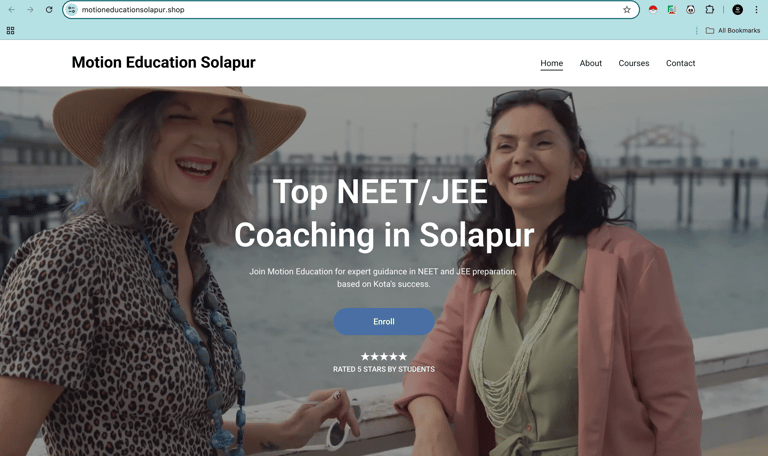Go to the Home nav tab
This screenshot has width=768, height=456.
click(552, 63)
